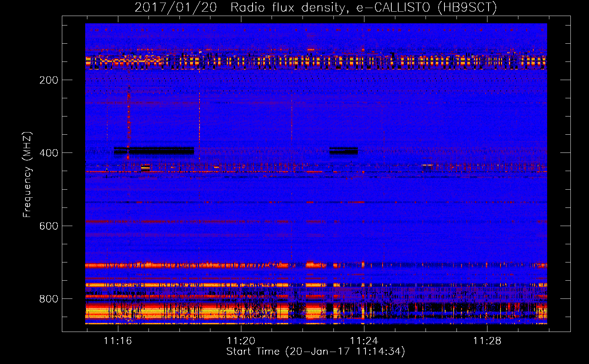The image size is (589, 364).
Task: Click the 600 frequency tick label
Action: [49, 226]
